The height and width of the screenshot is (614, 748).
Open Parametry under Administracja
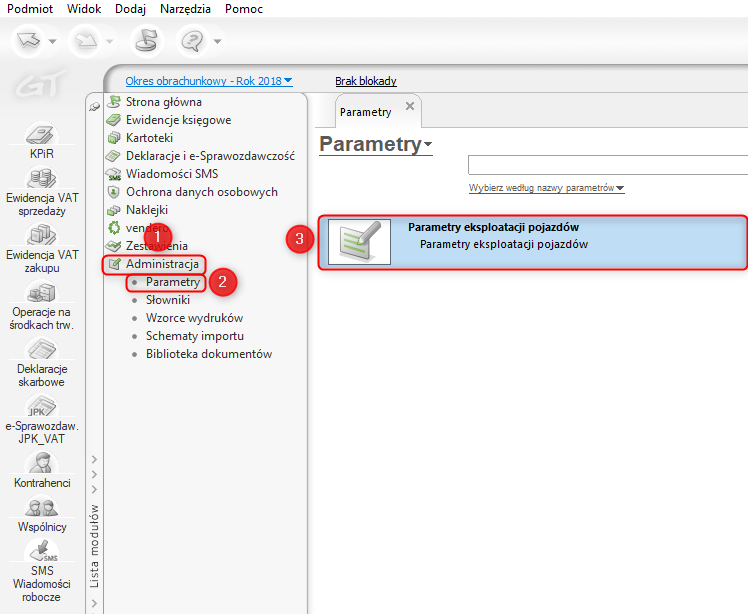click(173, 282)
